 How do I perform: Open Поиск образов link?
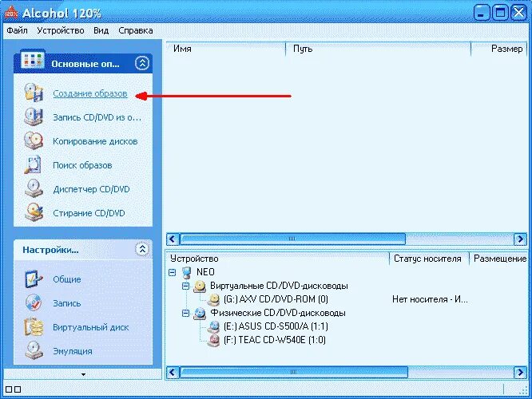tap(82, 165)
